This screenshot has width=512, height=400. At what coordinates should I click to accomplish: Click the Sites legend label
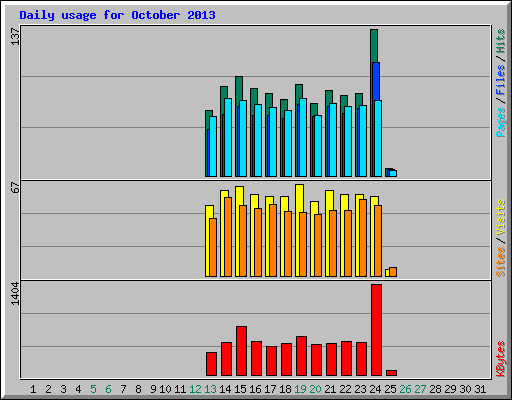(500, 262)
